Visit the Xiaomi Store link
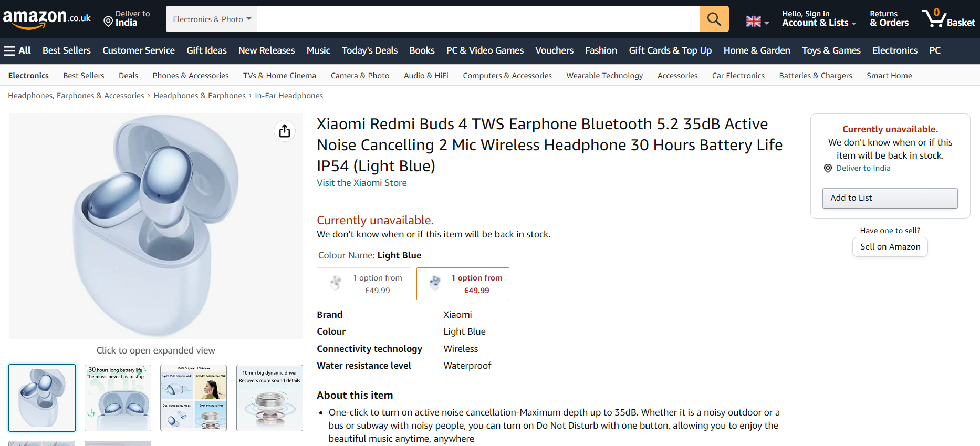This screenshot has height=446, width=980. click(361, 183)
